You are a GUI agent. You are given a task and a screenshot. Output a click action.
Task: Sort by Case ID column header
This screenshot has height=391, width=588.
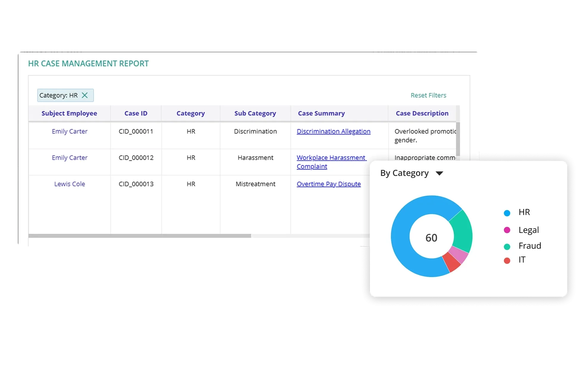click(x=136, y=113)
